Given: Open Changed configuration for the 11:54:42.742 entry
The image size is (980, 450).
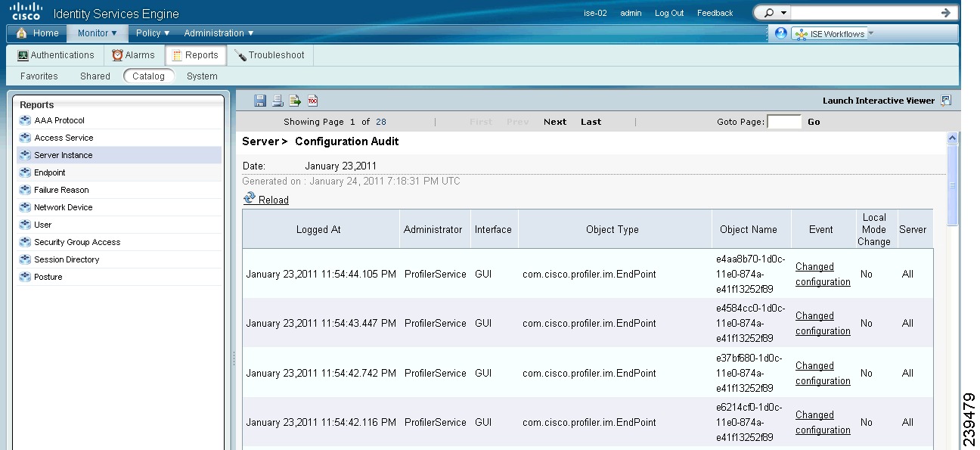Looking at the screenshot, I should (x=823, y=374).
